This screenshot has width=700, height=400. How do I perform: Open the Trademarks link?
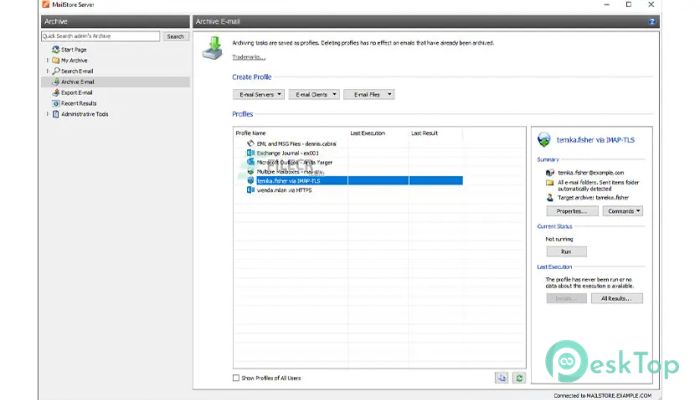tap(249, 57)
